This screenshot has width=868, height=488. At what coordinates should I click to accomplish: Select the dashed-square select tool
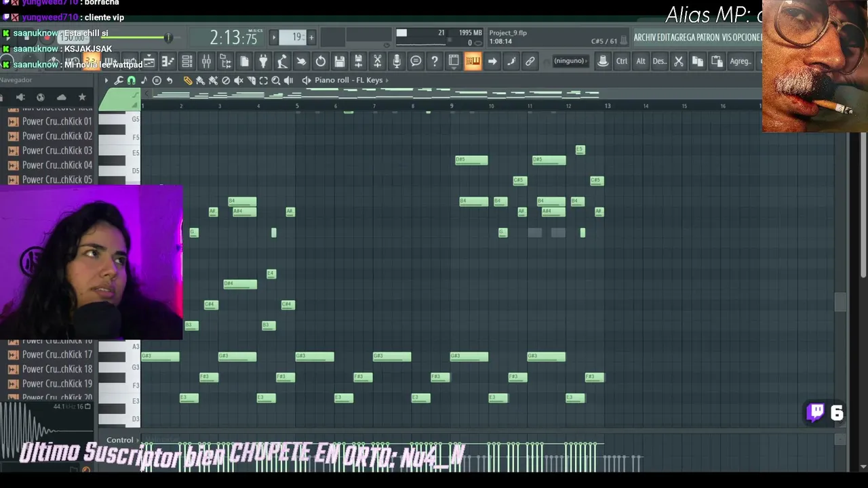click(263, 81)
